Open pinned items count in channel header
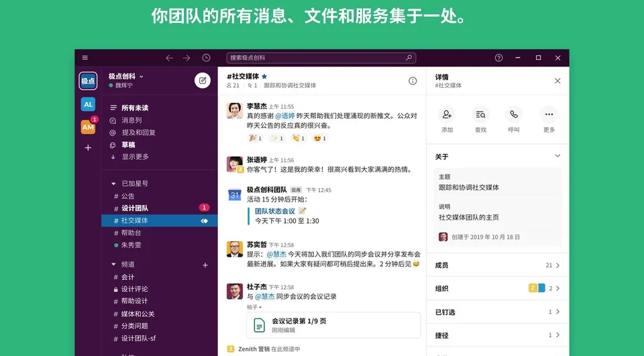 252,85
